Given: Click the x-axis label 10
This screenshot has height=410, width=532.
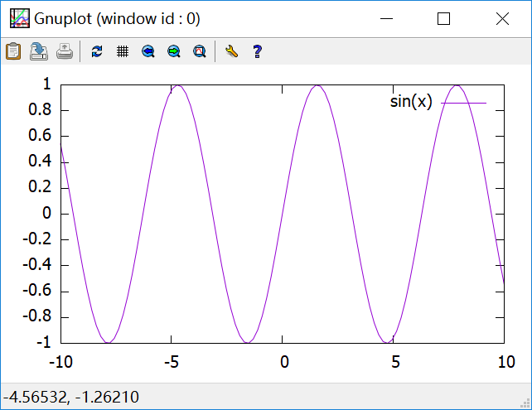Looking at the screenshot, I should pos(506,362).
